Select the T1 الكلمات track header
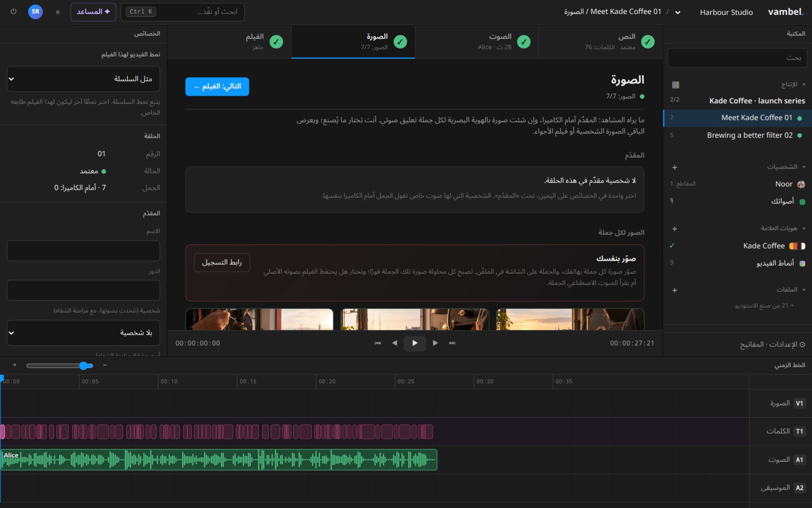The image size is (812, 508). point(781,431)
